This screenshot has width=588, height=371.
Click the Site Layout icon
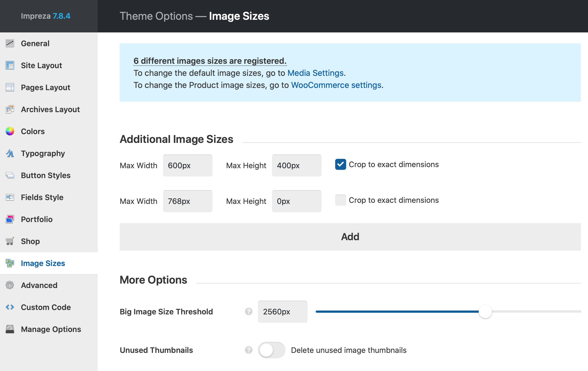(10, 65)
